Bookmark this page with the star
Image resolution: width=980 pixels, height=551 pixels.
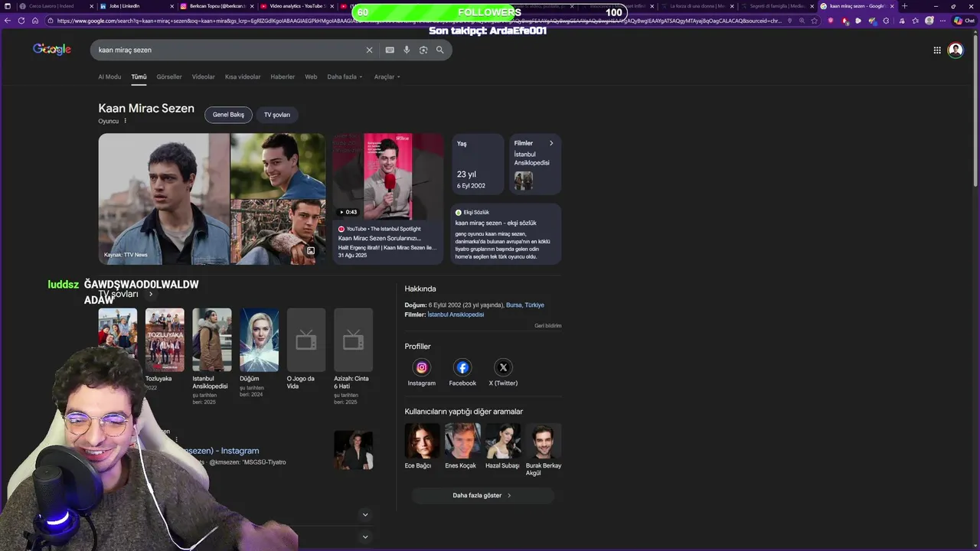(x=814, y=21)
